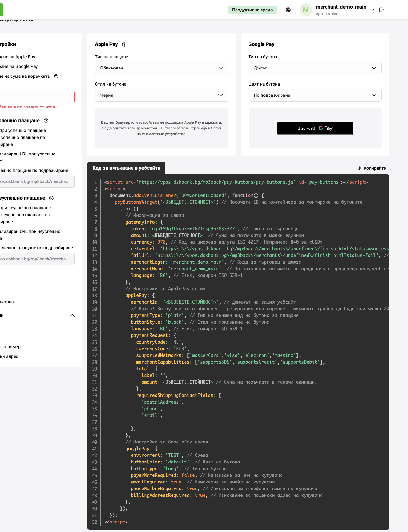Click the 'Buy with G Pay' button
Viewport: 408px width, 532px height.
click(315, 128)
